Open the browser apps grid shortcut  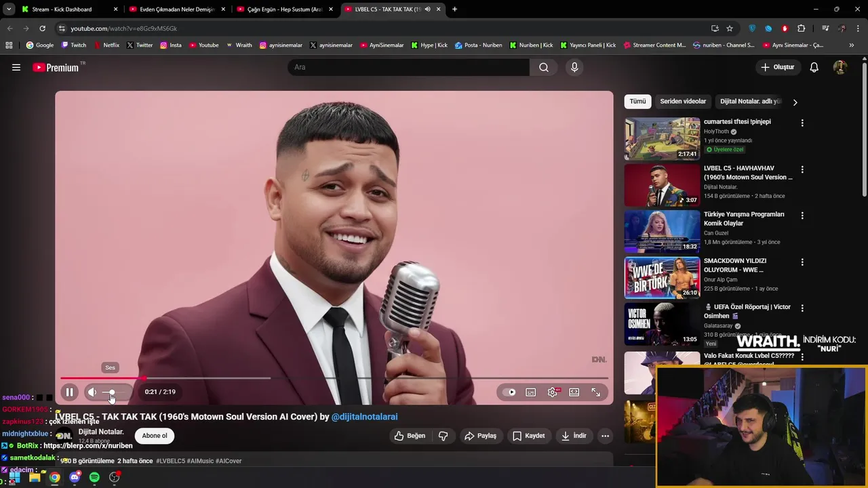click(x=9, y=45)
